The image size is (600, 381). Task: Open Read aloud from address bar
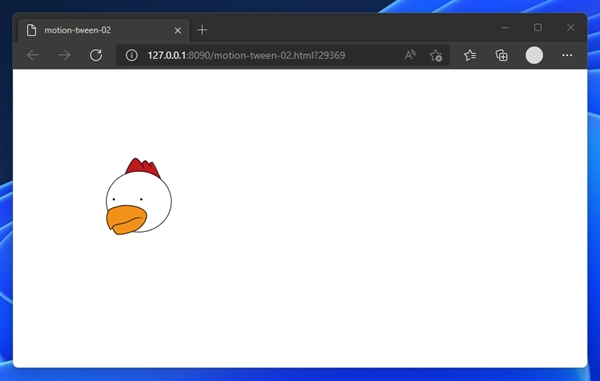click(410, 55)
